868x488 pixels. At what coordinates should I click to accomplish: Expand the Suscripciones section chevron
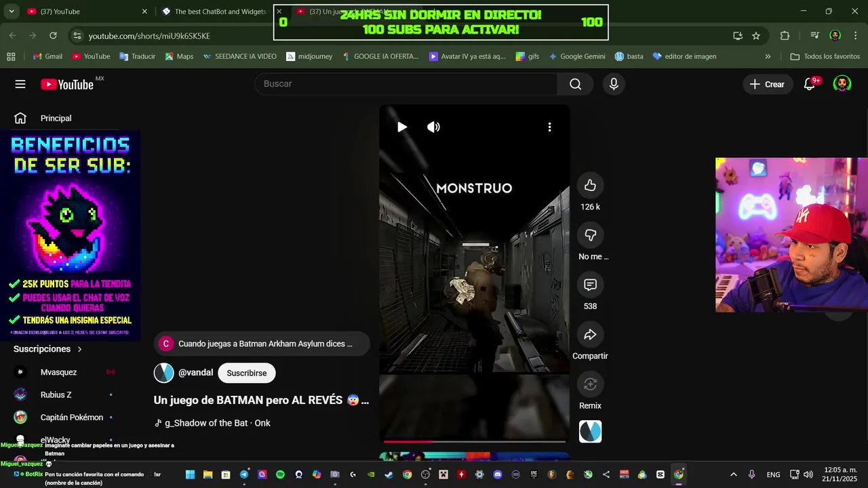tap(79, 349)
